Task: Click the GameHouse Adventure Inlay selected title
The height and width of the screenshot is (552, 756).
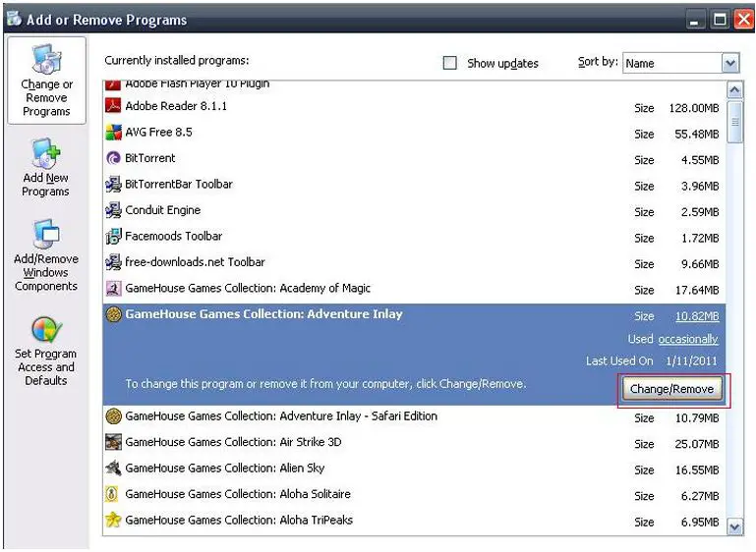Action: pyautogui.click(x=263, y=314)
